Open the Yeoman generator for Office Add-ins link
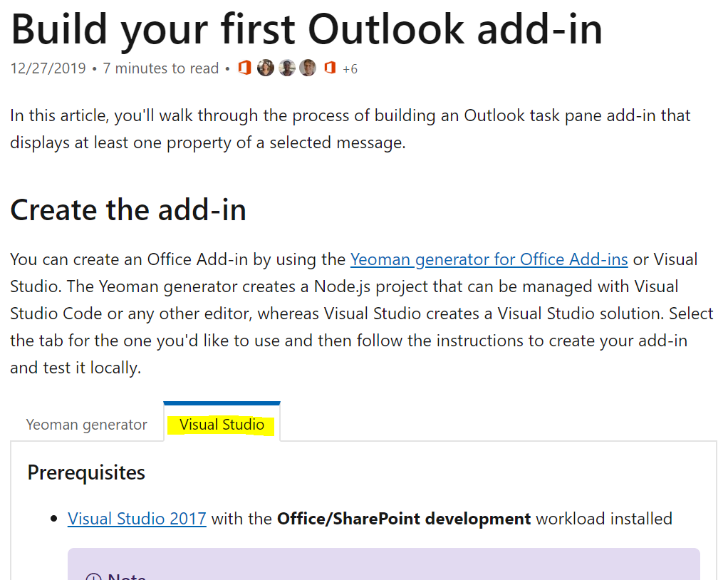The height and width of the screenshot is (580, 728). (489, 259)
